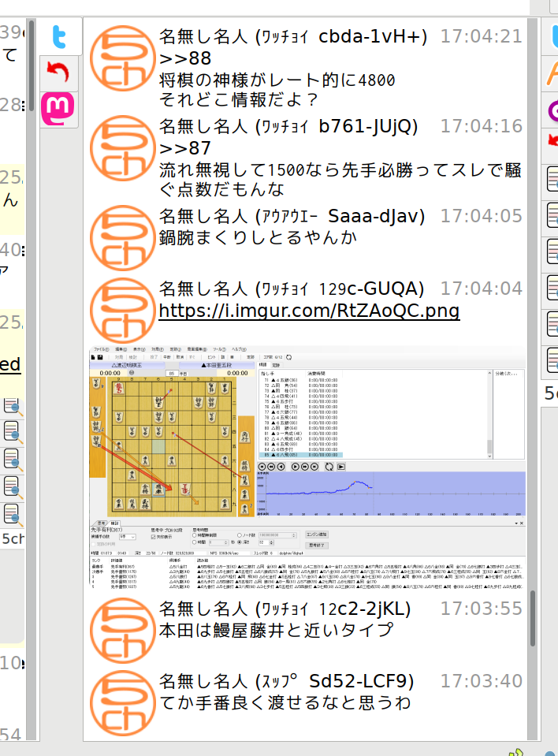
Task: Open the i.imgur.com/RtZAoQC.png link
Action: (x=309, y=311)
